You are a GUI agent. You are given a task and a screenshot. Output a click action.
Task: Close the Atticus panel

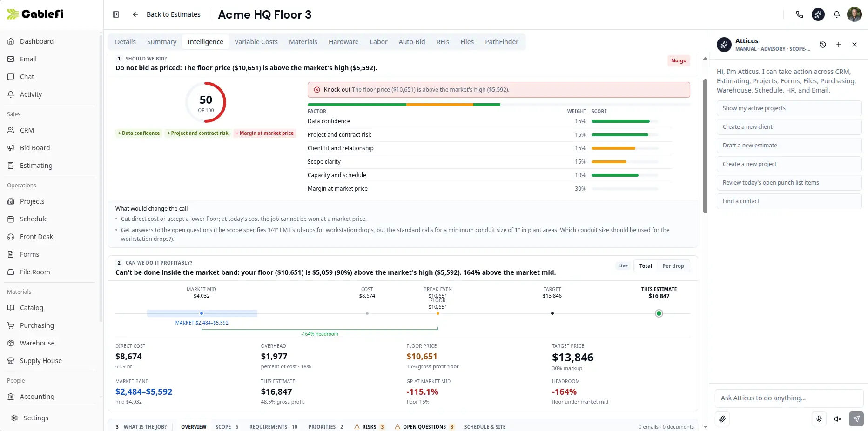[855, 45]
